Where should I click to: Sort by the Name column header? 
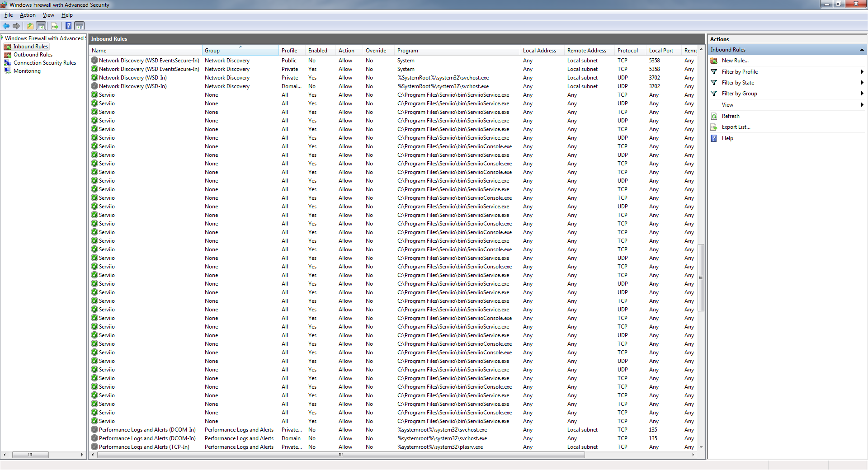coord(145,51)
